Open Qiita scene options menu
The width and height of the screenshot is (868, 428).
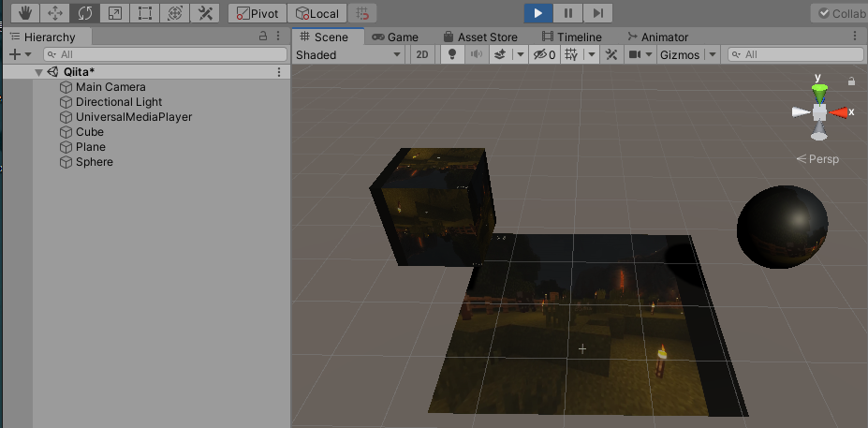[x=279, y=72]
